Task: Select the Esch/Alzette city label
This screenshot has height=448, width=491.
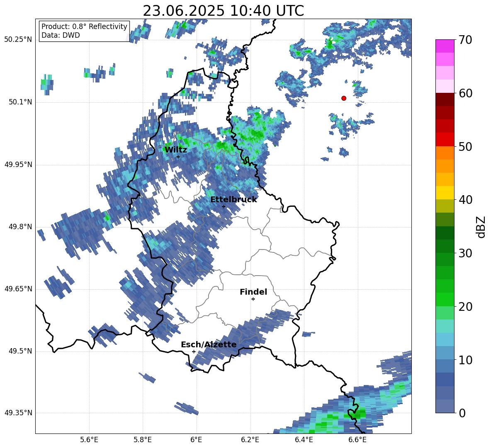Action: pyautogui.click(x=209, y=345)
